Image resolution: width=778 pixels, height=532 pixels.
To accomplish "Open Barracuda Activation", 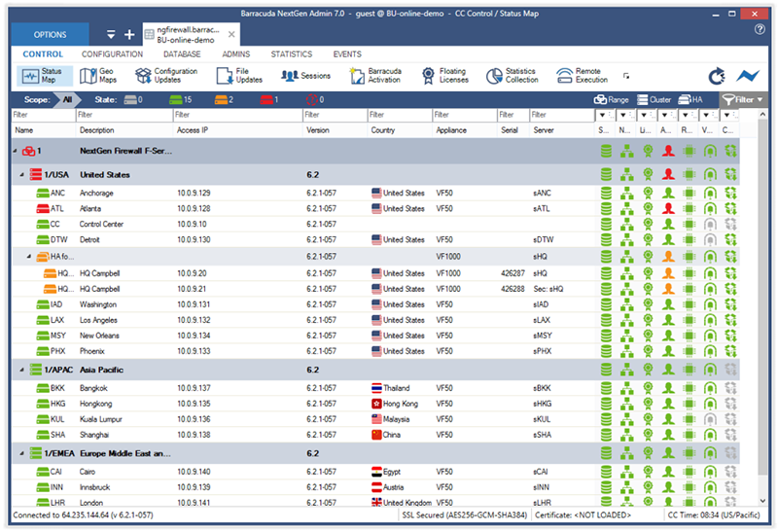I will tap(375, 76).
